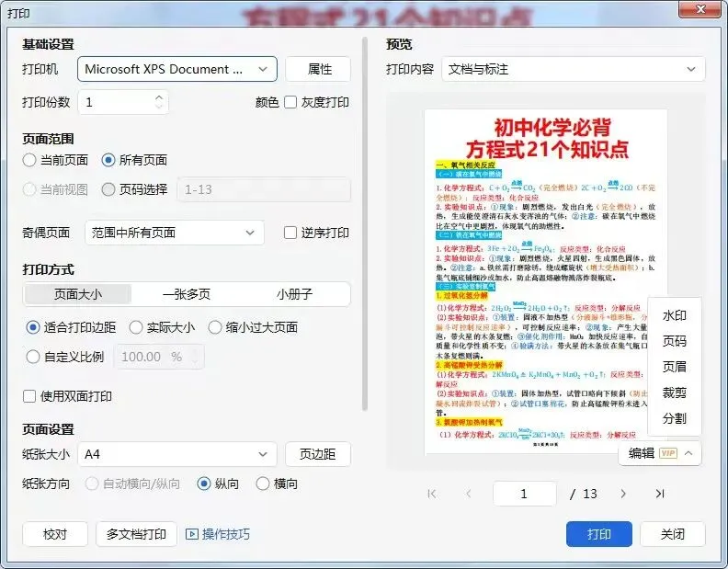The image size is (728, 569).
Task: Select 适合打印边距 scaling option
Action: click(32, 327)
